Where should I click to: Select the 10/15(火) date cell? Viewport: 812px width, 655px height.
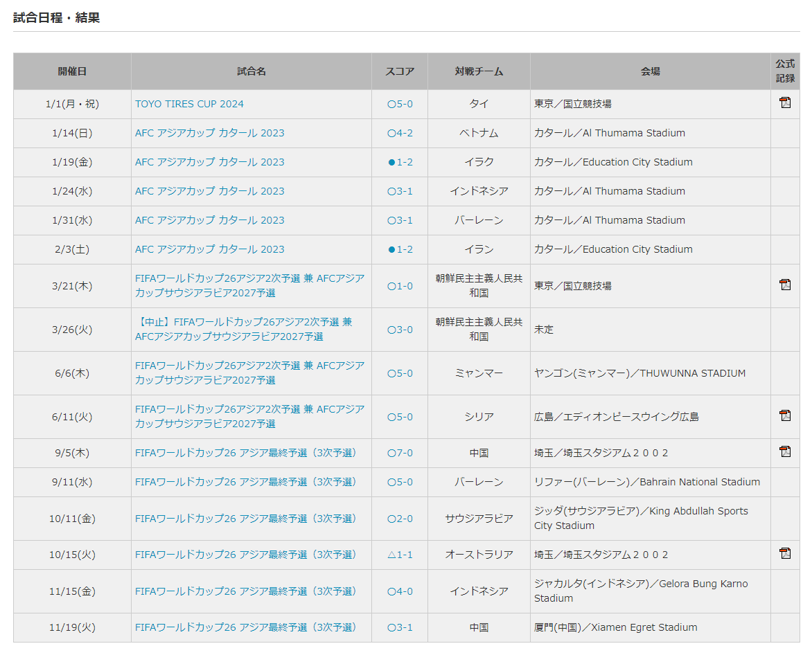(72, 555)
